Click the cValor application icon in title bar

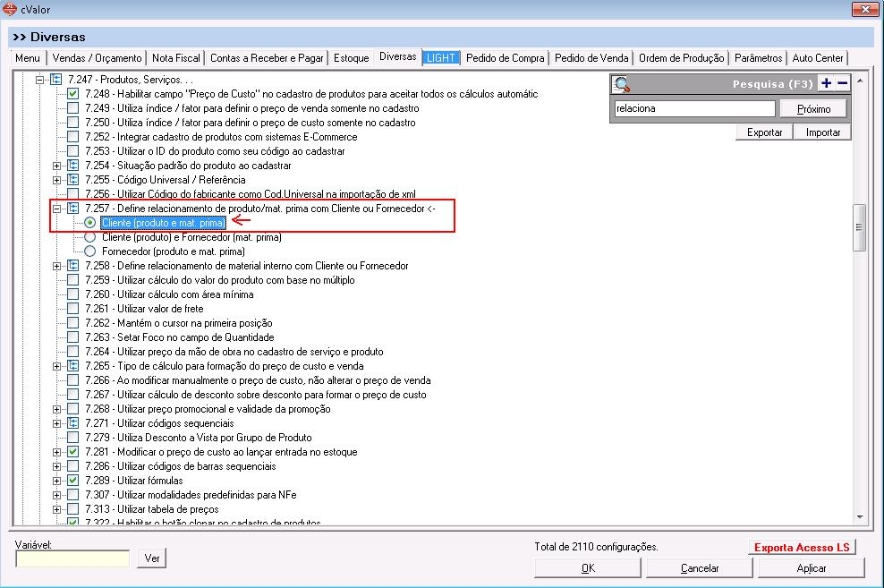(x=10, y=9)
